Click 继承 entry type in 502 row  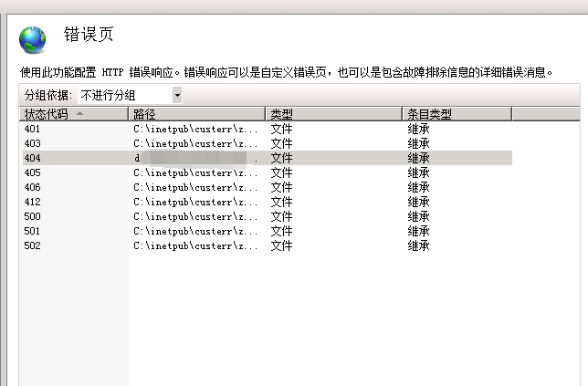418,245
